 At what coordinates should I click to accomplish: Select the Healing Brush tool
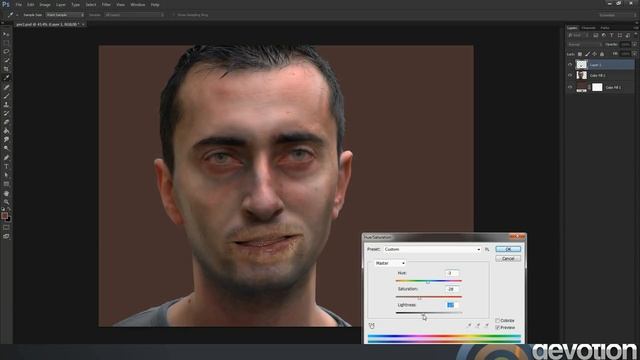pos(6,87)
